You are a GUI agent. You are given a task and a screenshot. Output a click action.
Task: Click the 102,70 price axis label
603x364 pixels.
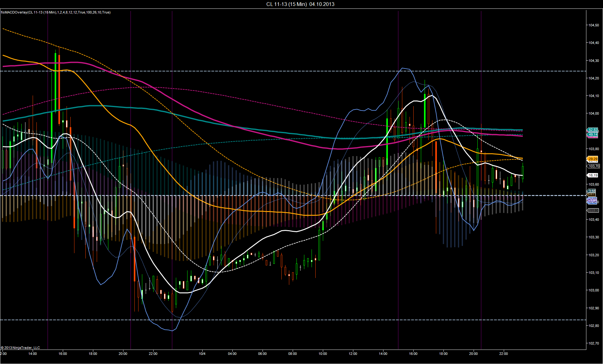(x=594, y=343)
